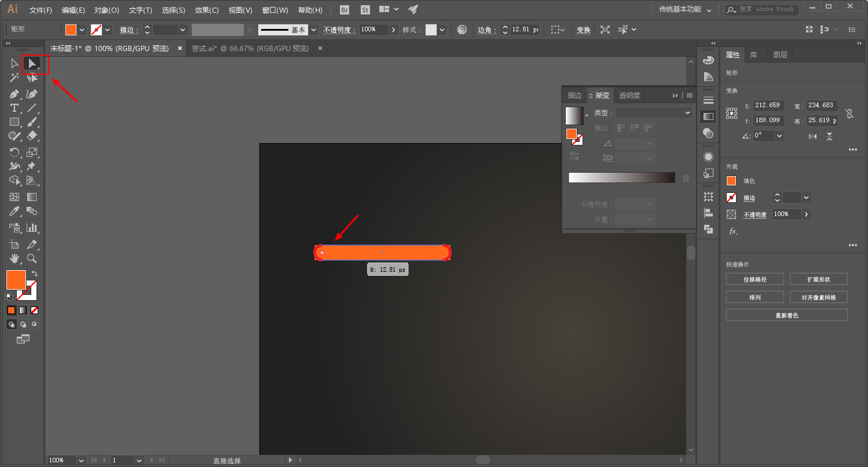Open the 对象(O) menu
The height and width of the screenshot is (467, 868).
pos(107,10)
